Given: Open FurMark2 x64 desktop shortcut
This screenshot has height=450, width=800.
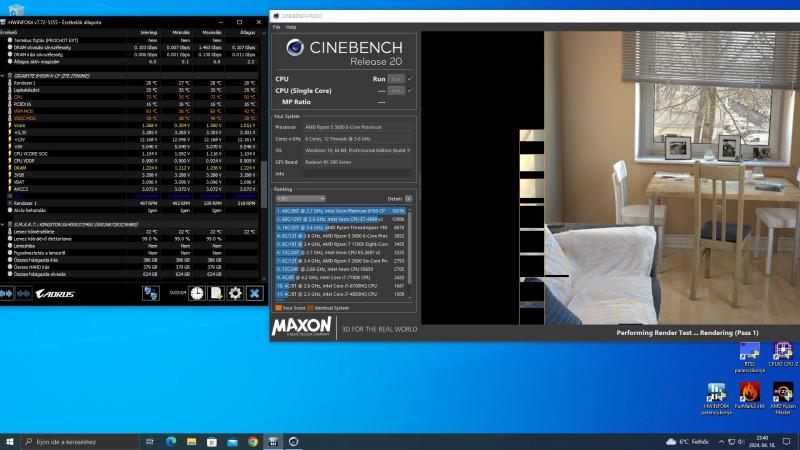Looking at the screenshot, I should pyautogui.click(x=749, y=396).
